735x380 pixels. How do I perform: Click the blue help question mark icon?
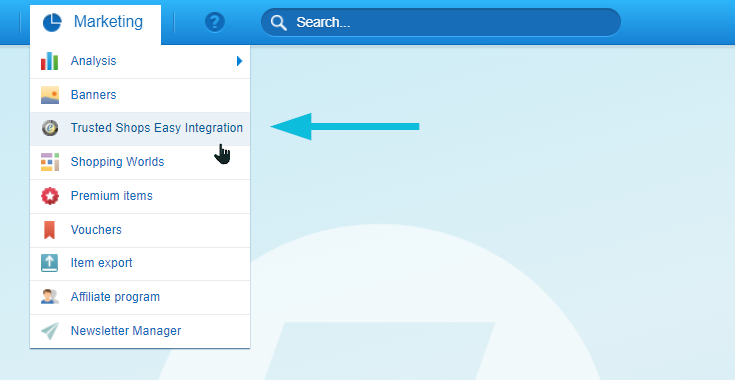pos(215,22)
